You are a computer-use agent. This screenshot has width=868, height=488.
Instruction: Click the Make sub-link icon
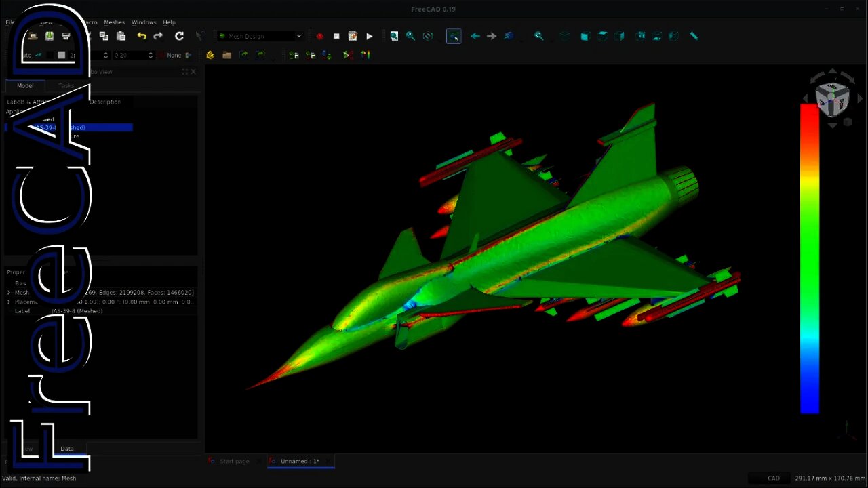(x=260, y=55)
